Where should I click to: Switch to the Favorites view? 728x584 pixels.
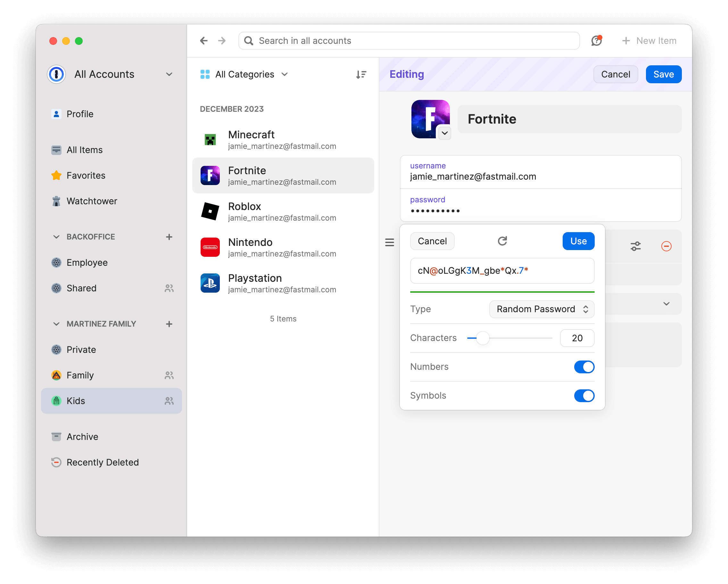(86, 175)
